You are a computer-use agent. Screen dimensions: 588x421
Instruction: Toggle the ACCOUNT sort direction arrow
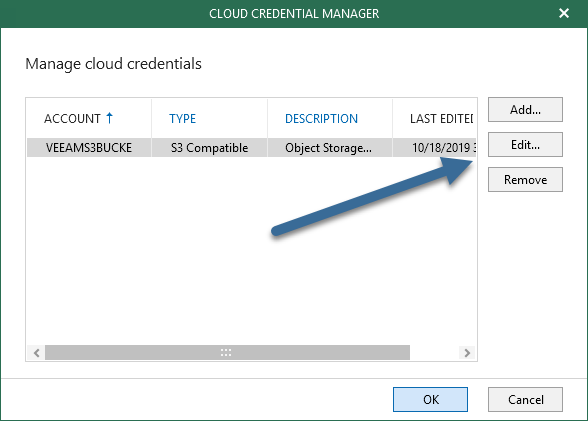click(109, 118)
